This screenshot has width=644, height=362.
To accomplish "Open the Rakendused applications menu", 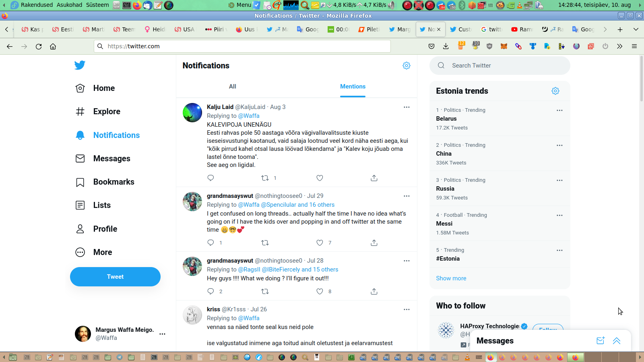I will coord(37,5).
